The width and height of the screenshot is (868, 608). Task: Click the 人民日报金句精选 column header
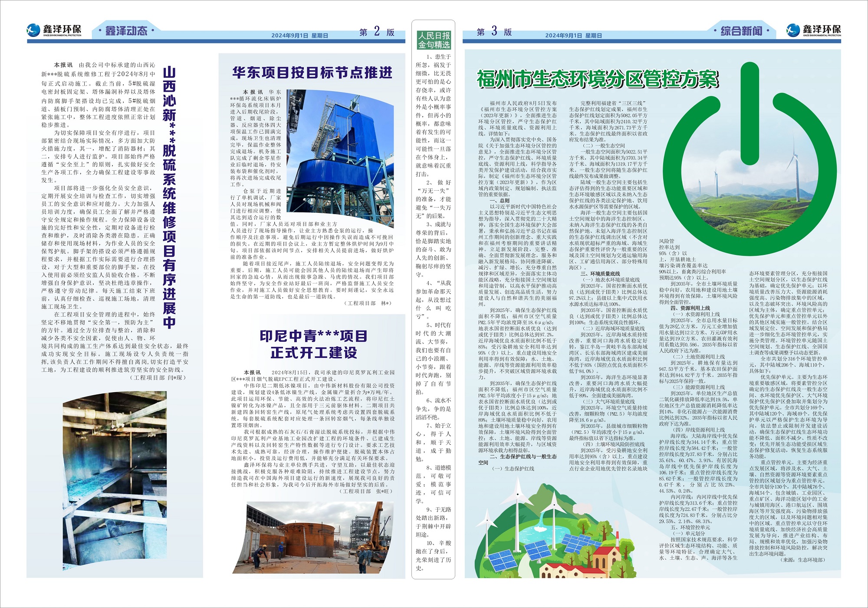[434, 40]
